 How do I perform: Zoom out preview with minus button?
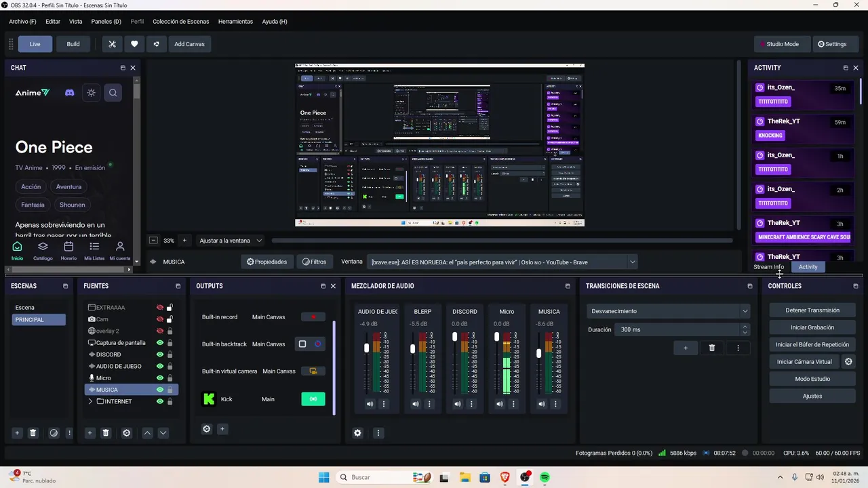coord(154,241)
